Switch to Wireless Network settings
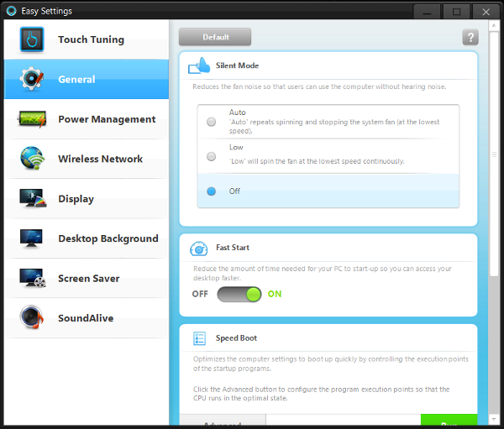Image resolution: width=504 pixels, height=429 pixels. coord(100,159)
